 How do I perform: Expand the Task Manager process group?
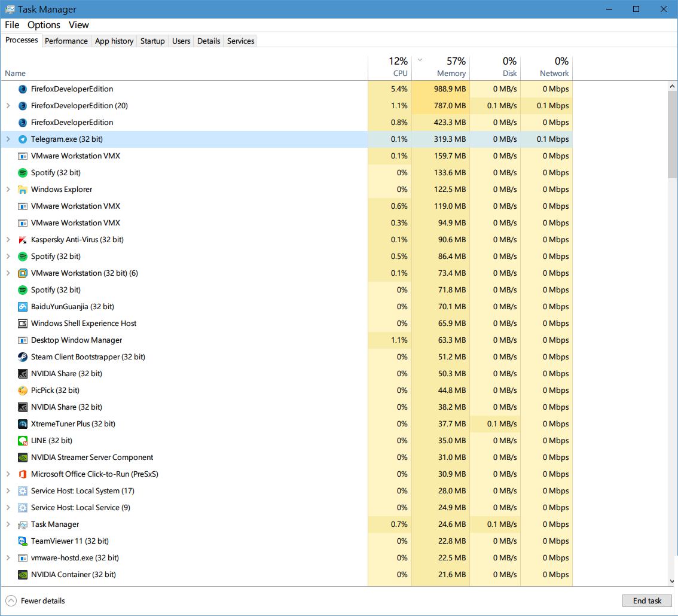click(x=8, y=524)
